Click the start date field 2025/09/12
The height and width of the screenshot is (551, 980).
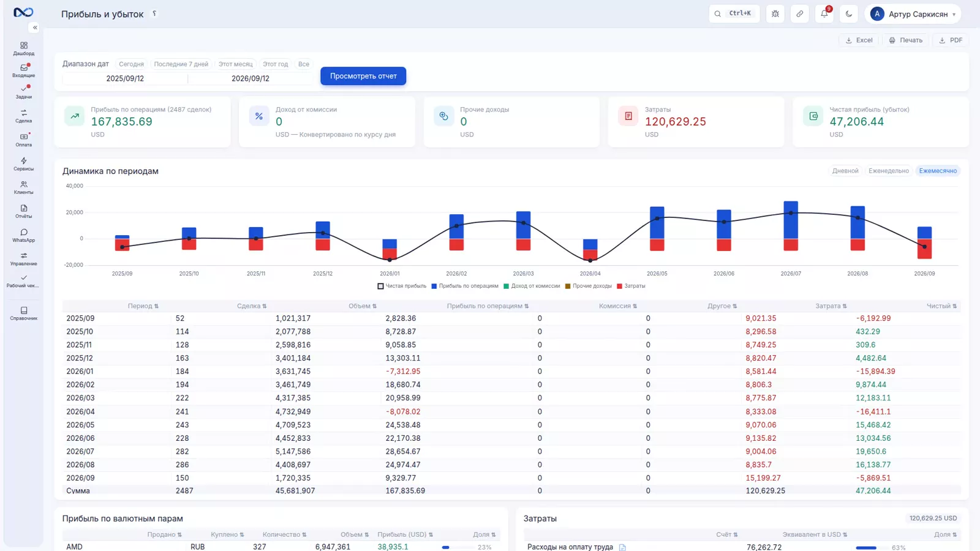click(x=125, y=78)
